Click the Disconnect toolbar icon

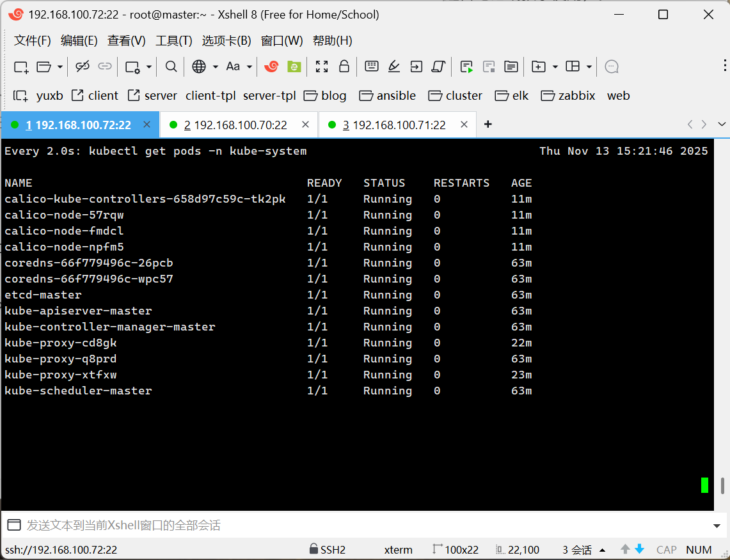pos(83,66)
